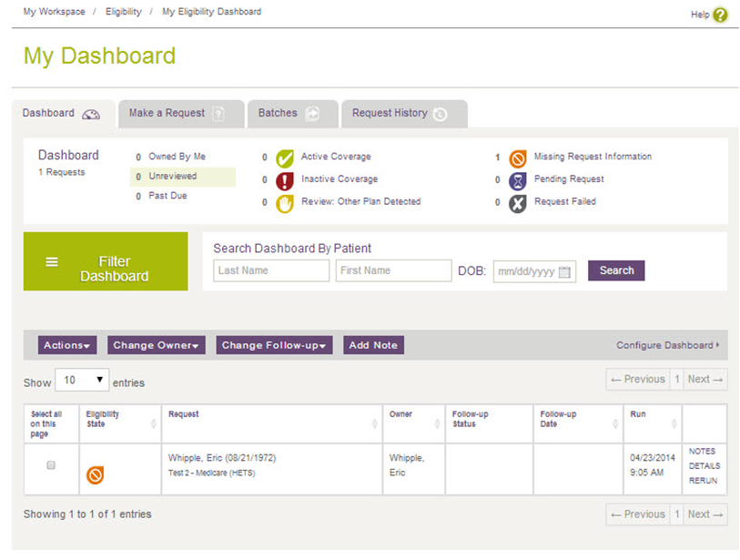Image resolution: width=740 pixels, height=560 pixels.
Task: Go to My Workspace breadcrumb
Action: pyautogui.click(x=55, y=12)
